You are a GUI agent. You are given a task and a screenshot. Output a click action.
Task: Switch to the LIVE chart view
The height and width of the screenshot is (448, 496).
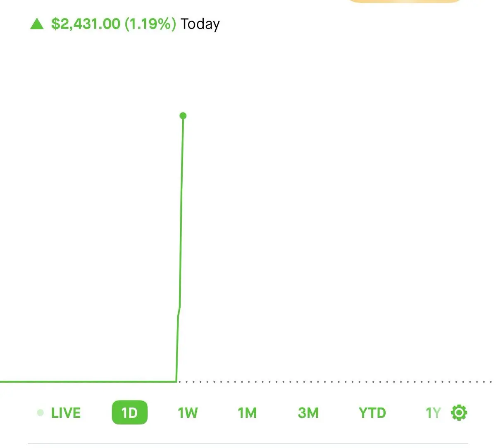point(65,413)
